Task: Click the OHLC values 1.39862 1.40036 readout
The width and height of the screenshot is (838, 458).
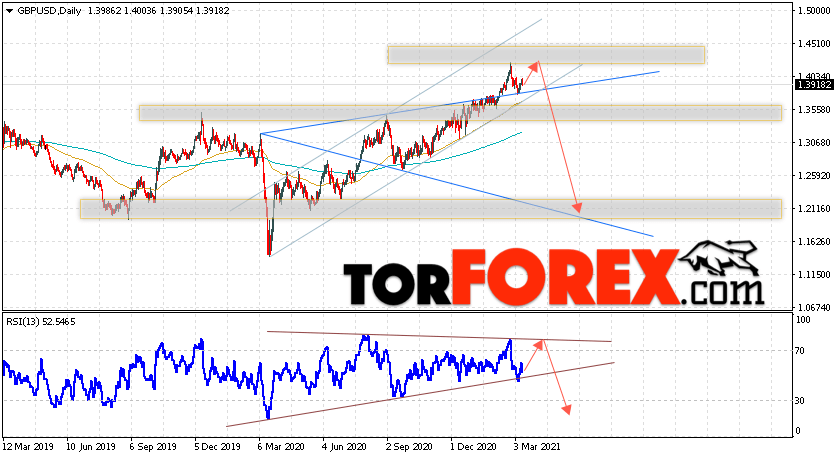Action: [x=121, y=11]
